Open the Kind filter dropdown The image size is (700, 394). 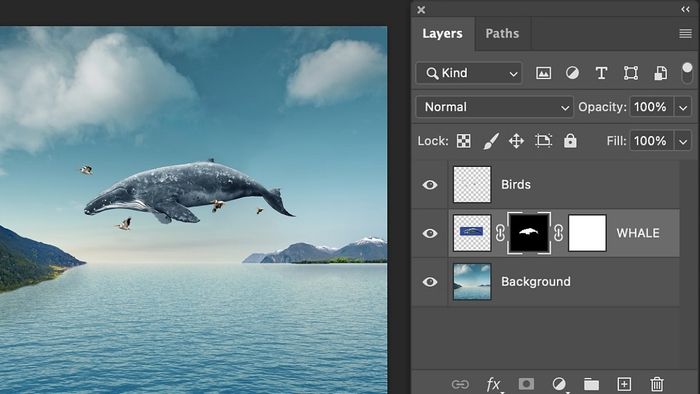469,73
